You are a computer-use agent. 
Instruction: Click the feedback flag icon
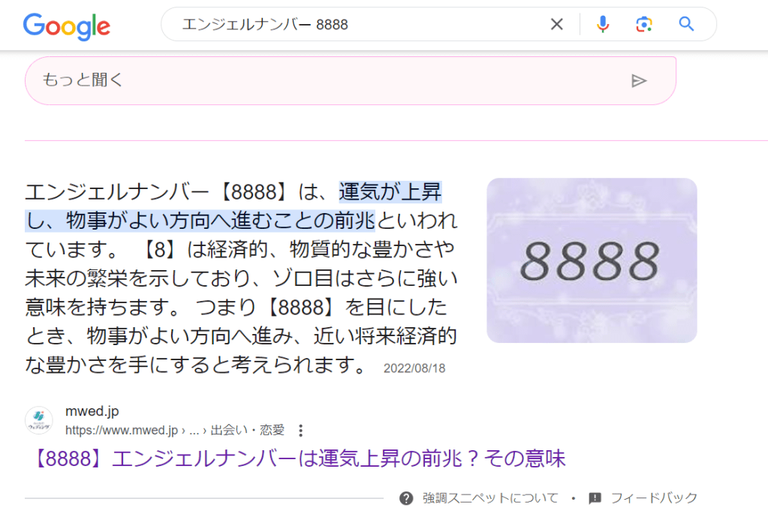595,498
